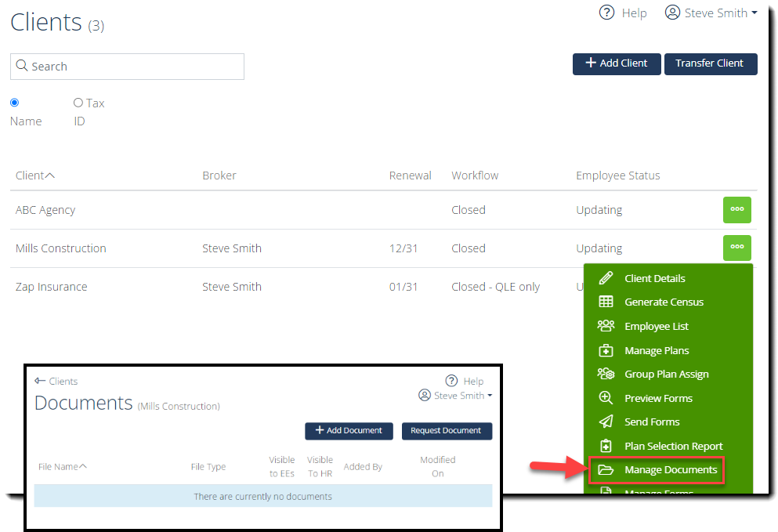Select the Tax ID radio button
778x532 pixels.
click(78, 103)
